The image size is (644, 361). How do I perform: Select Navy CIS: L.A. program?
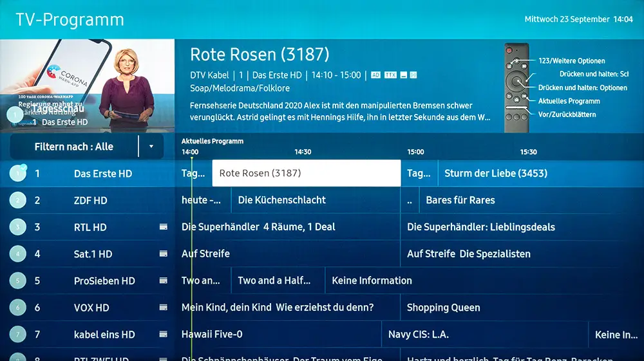[x=485, y=335]
